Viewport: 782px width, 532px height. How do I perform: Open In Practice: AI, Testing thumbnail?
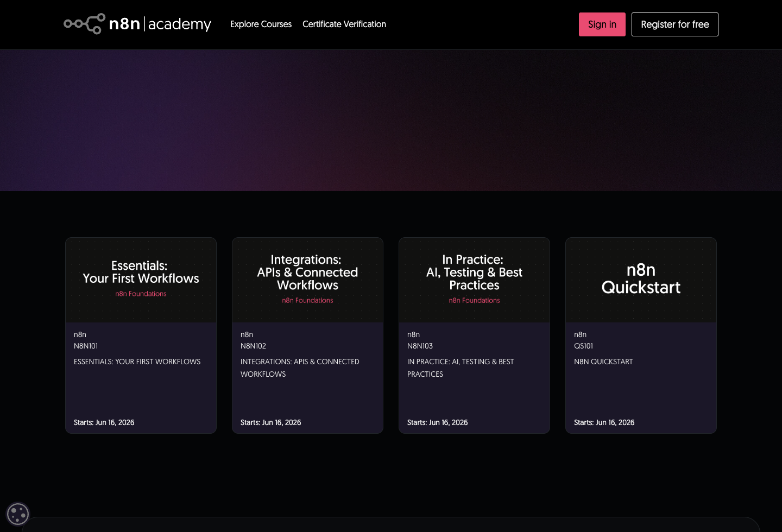474,280
